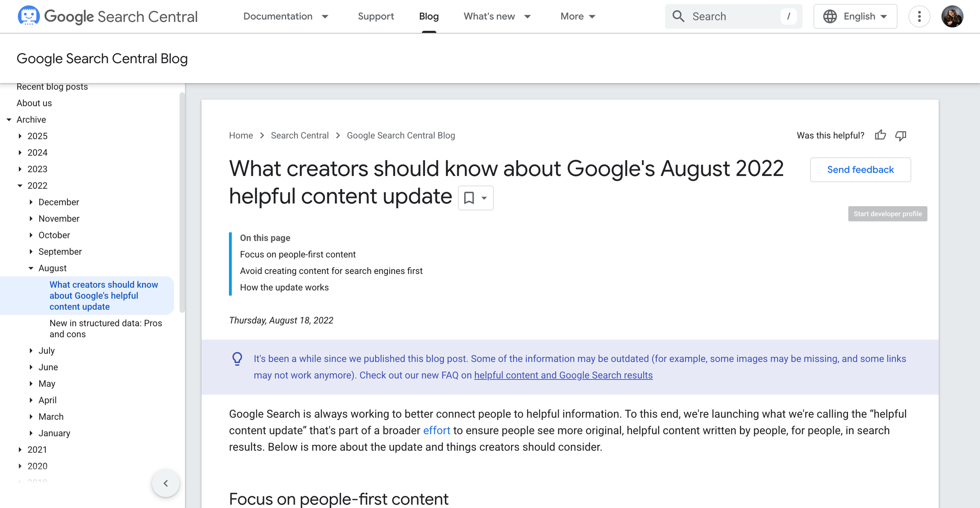Open the three-dot overflow menu
Viewport: 980px width, 508px height.
(919, 16)
